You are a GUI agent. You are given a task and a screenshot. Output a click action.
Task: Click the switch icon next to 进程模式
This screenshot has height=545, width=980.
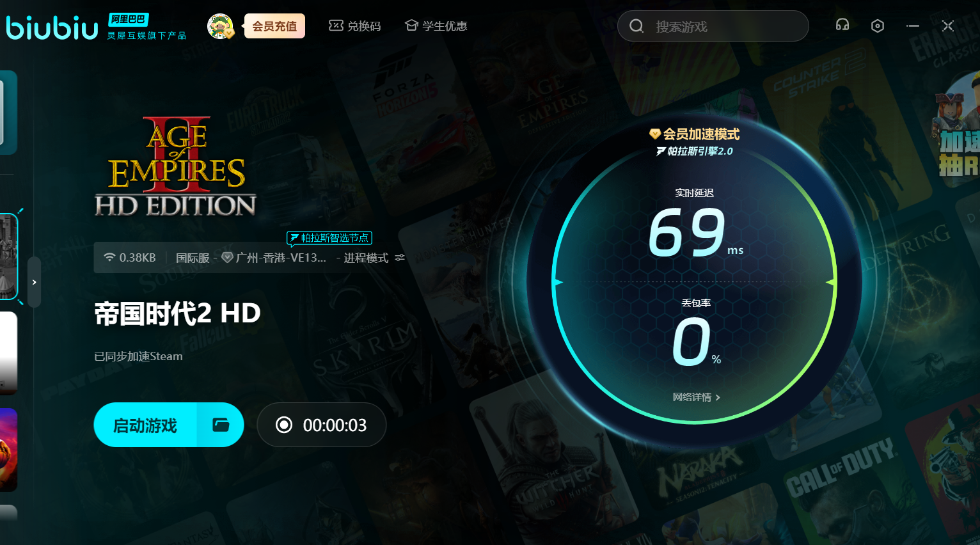pyautogui.click(x=400, y=258)
